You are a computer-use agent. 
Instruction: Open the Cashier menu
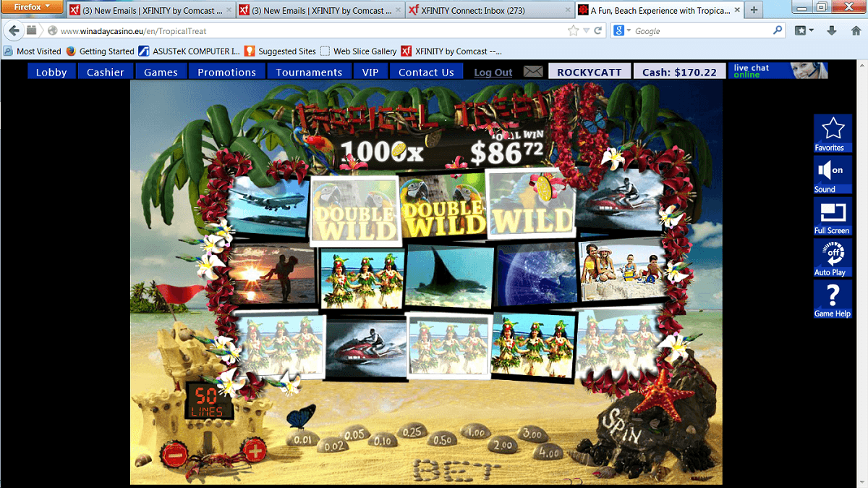[106, 72]
